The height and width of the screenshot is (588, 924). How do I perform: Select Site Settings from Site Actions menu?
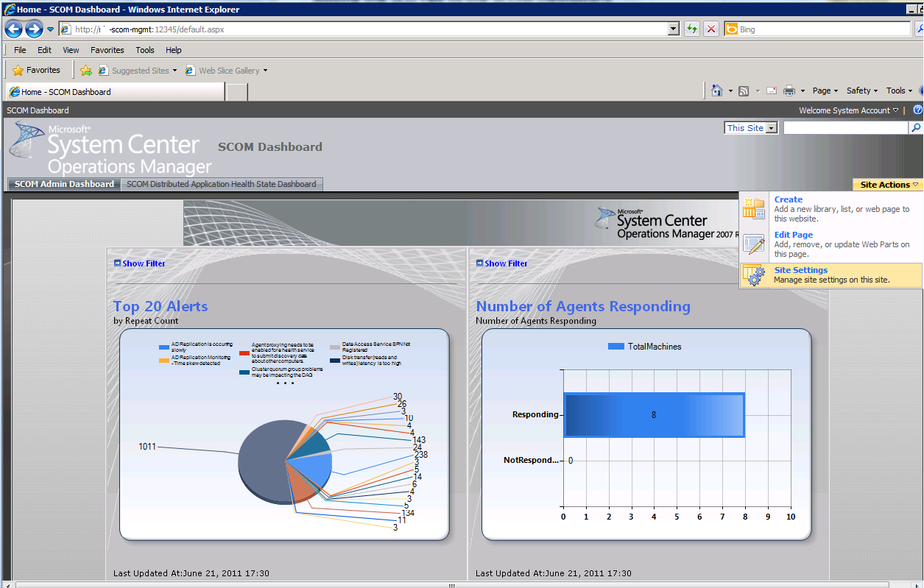[800, 269]
